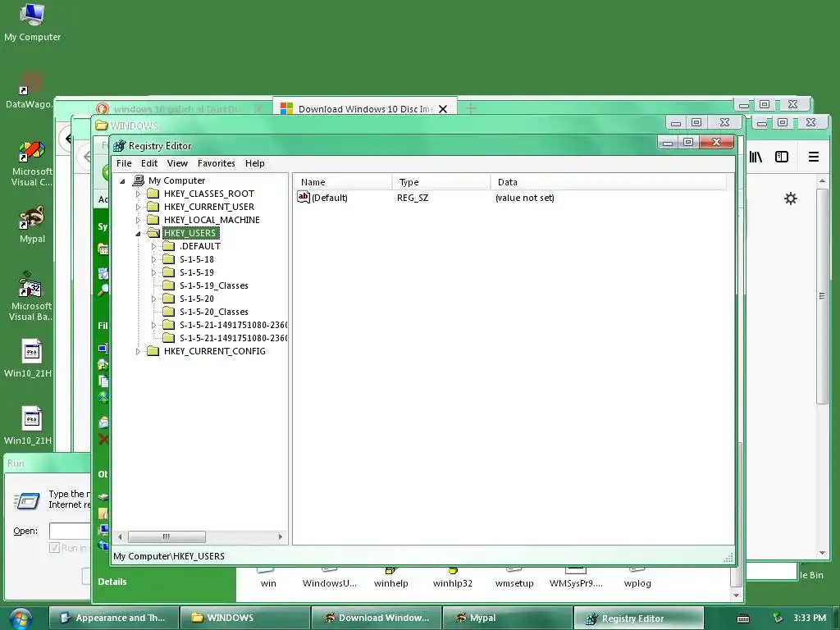Expand the HKEY_LOCAL_MACHINE key

coord(138,220)
